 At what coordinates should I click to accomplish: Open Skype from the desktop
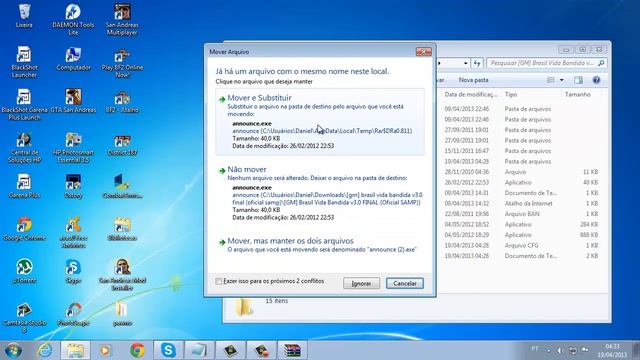click(x=73, y=271)
